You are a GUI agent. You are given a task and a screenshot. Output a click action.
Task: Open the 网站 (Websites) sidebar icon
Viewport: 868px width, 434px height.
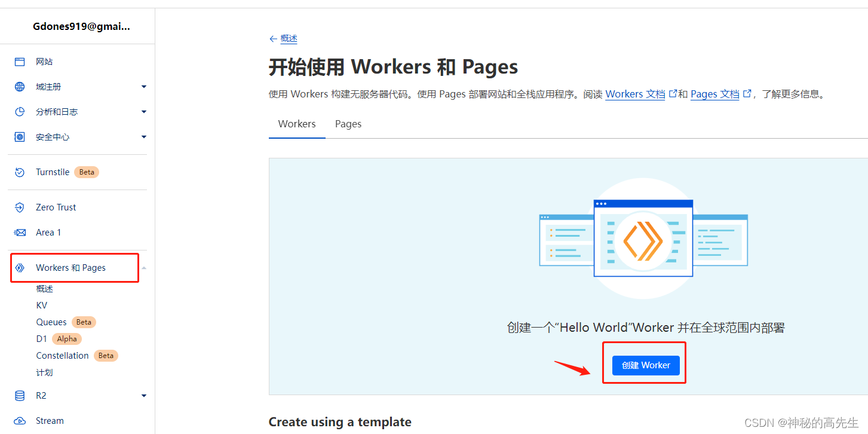pos(20,62)
